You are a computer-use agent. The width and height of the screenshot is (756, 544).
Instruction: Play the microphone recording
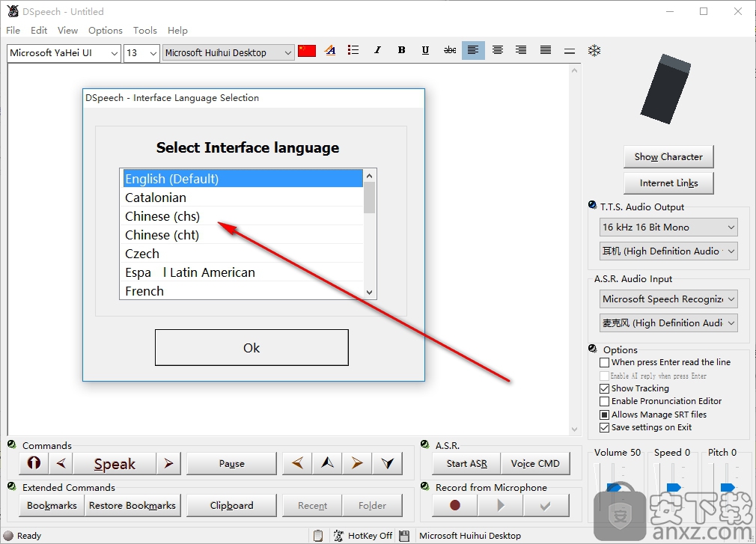click(501, 505)
